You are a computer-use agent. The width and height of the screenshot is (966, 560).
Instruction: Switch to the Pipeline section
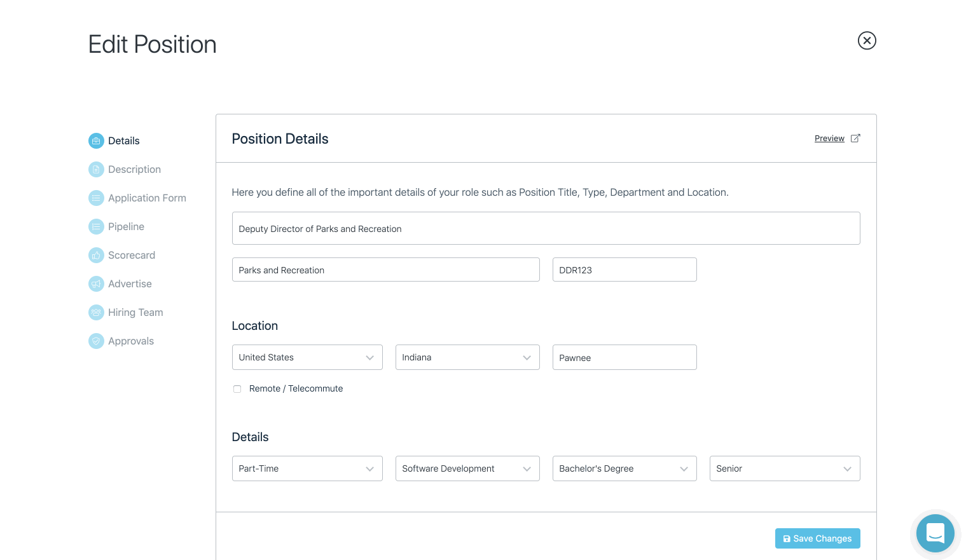click(x=126, y=227)
